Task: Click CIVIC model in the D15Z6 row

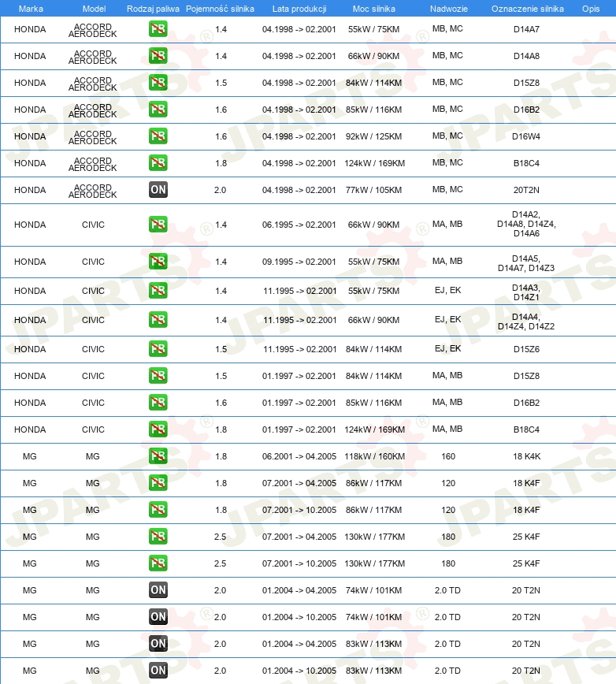Action: click(x=93, y=349)
